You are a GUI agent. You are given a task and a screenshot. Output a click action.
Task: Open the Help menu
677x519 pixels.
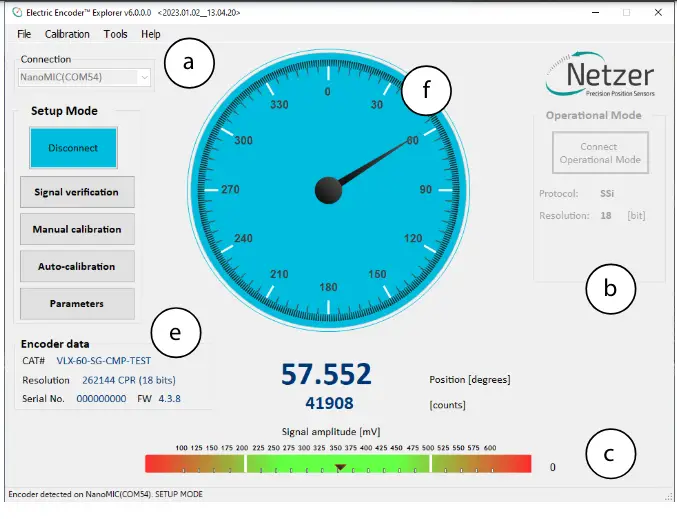pos(151,34)
